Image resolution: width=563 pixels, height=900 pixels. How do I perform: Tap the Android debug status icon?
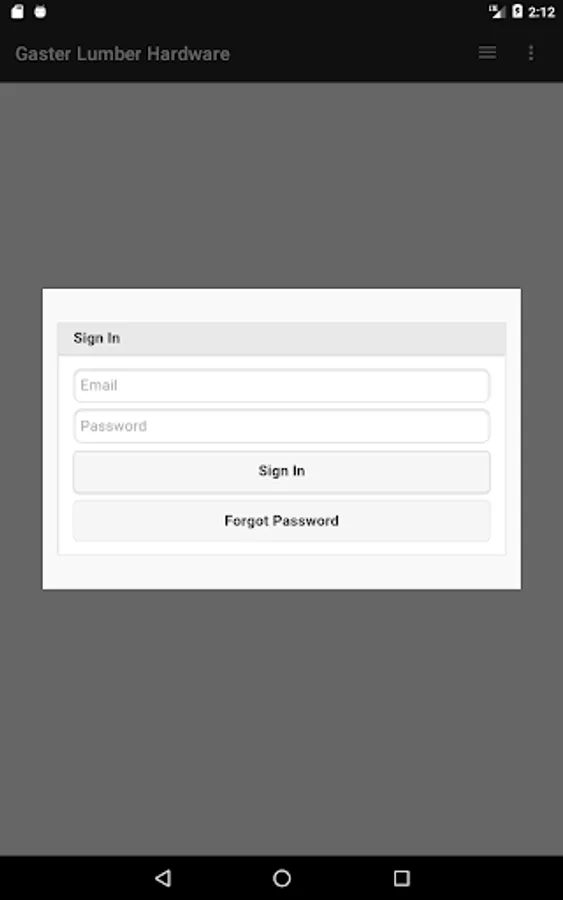tap(40, 11)
